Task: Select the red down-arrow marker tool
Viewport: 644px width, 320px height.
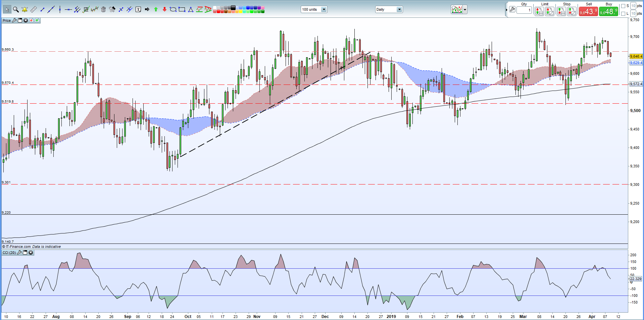Action: tap(164, 9)
